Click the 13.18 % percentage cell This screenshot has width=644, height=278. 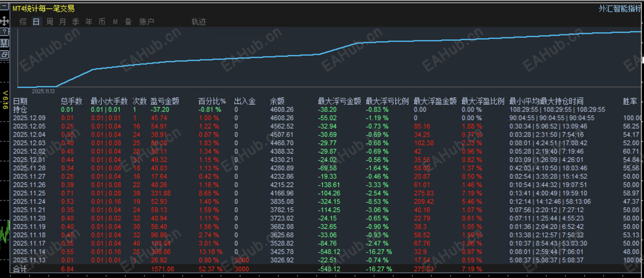coord(210,252)
